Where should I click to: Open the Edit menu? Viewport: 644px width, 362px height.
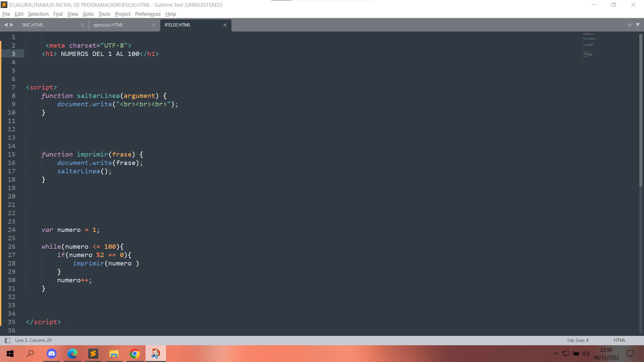19,14
